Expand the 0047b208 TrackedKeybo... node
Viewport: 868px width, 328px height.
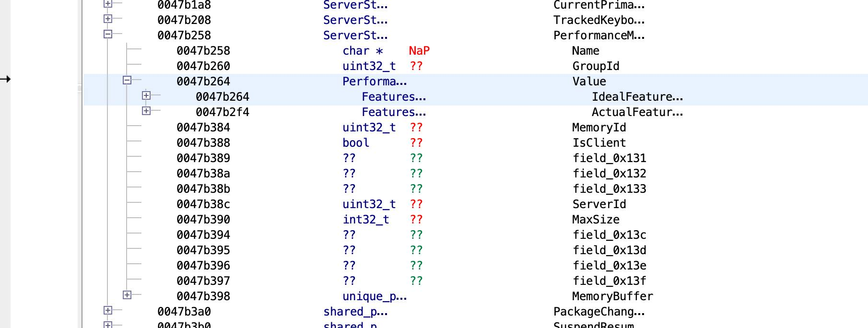pyautogui.click(x=108, y=19)
